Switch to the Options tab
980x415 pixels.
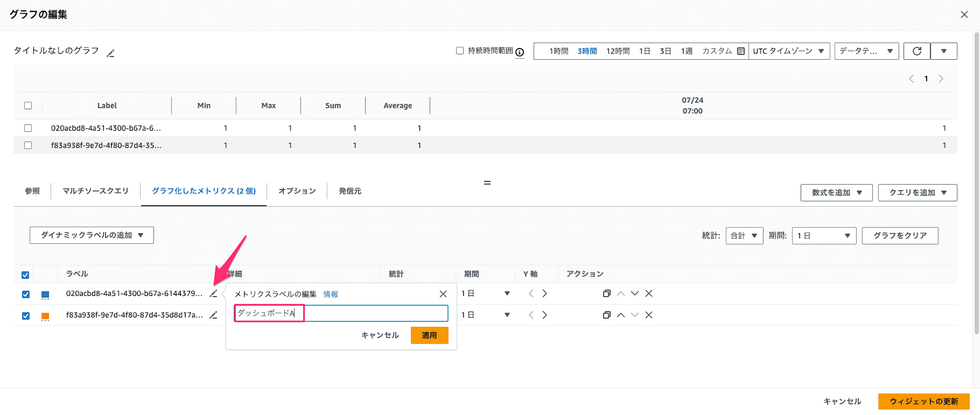297,191
